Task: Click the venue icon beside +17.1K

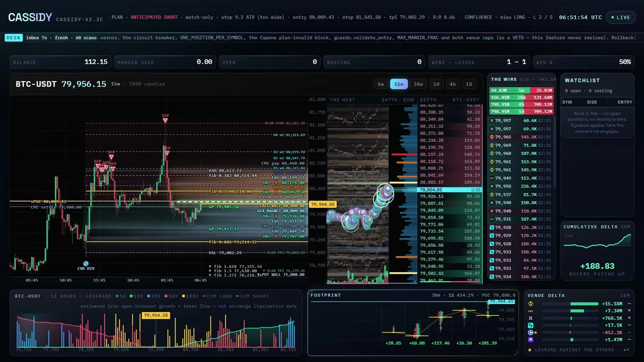Action: [531, 325]
